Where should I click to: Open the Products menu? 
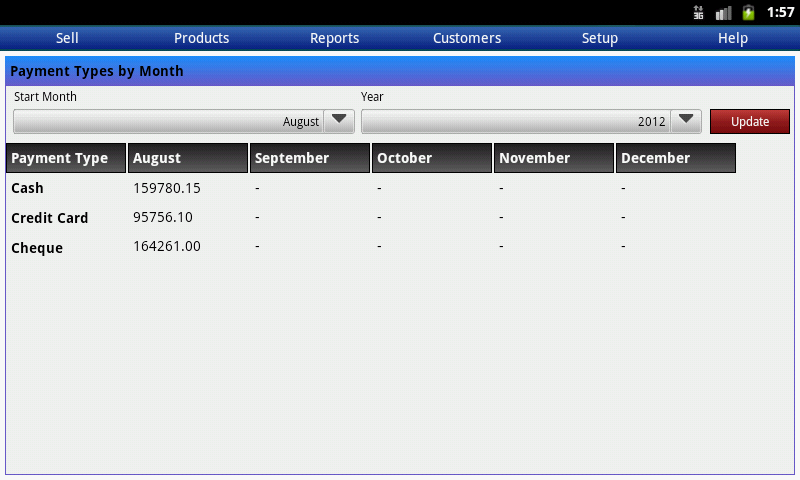click(x=201, y=38)
